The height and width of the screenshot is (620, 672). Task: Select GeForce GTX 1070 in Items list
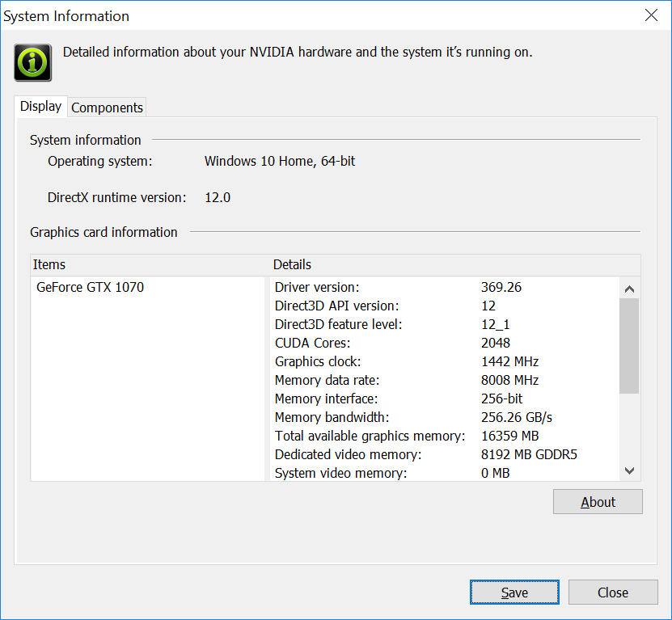[x=90, y=287]
